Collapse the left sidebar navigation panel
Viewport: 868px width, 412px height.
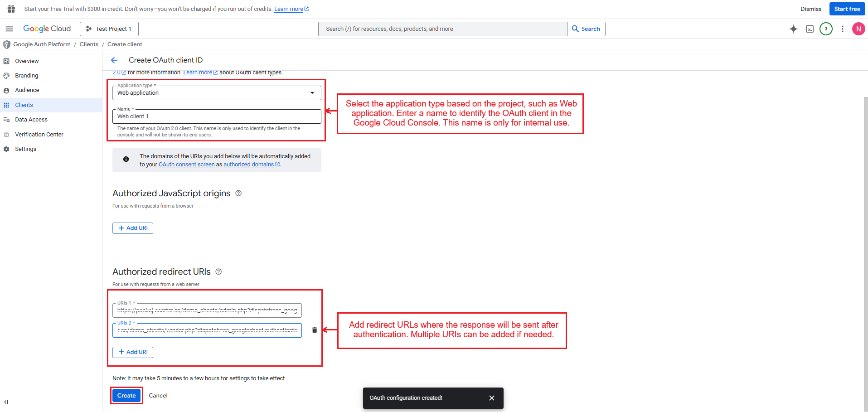[x=6, y=402]
